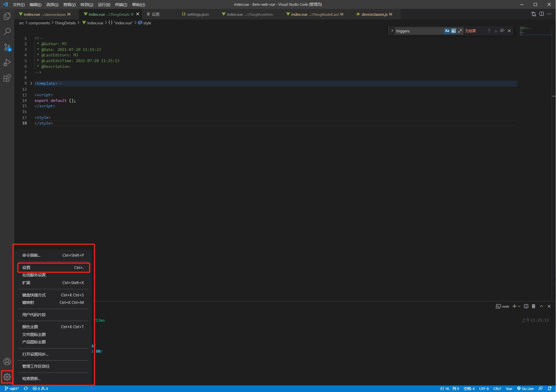Click find in selection icon
The image size is (556, 392).
(502, 31)
